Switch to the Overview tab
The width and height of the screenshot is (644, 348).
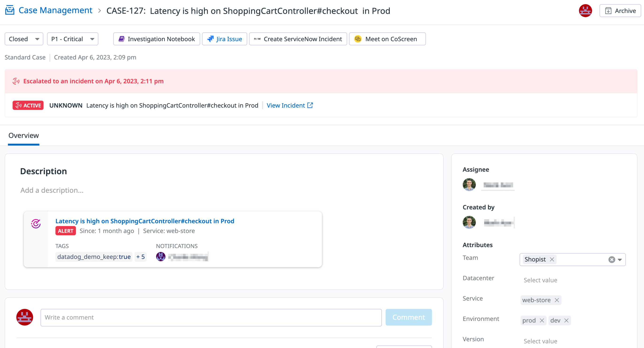[x=23, y=135]
